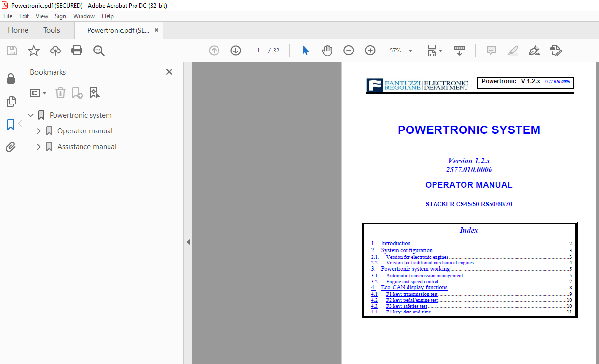599x364 pixels.
Task: Select the Assistance manual bookmark
Action: pyautogui.click(x=87, y=147)
